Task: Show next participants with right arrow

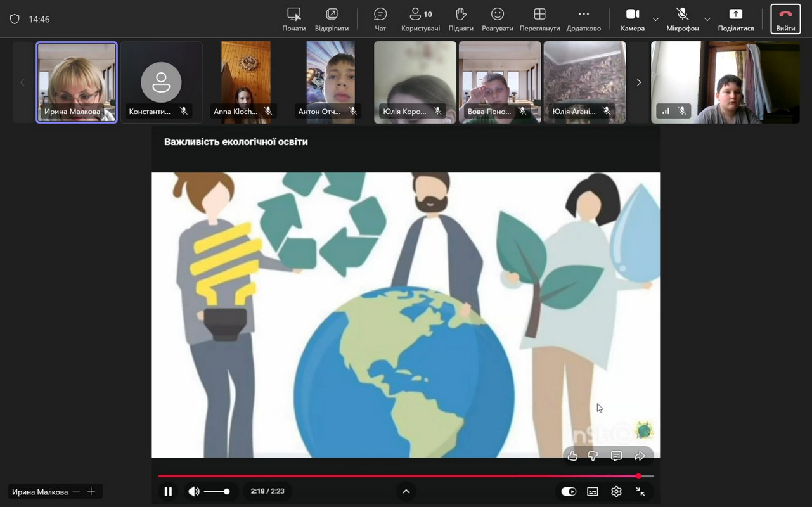Action: 638,82
